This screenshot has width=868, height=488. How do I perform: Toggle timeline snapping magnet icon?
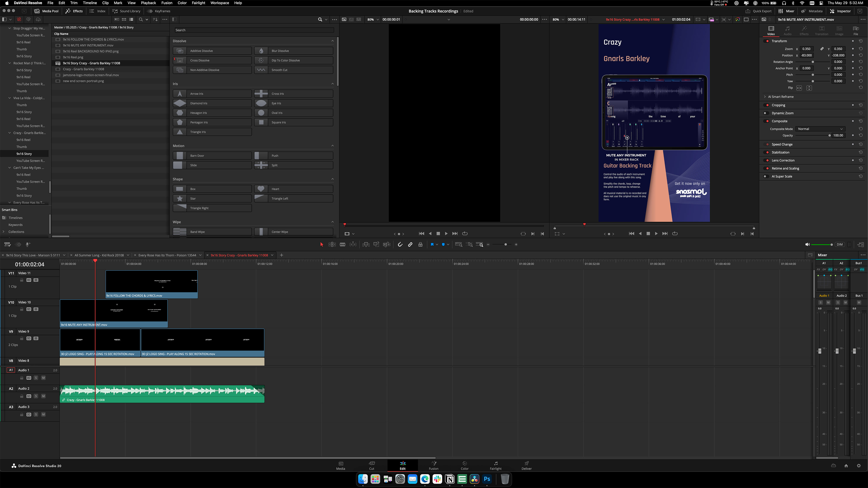(400, 244)
